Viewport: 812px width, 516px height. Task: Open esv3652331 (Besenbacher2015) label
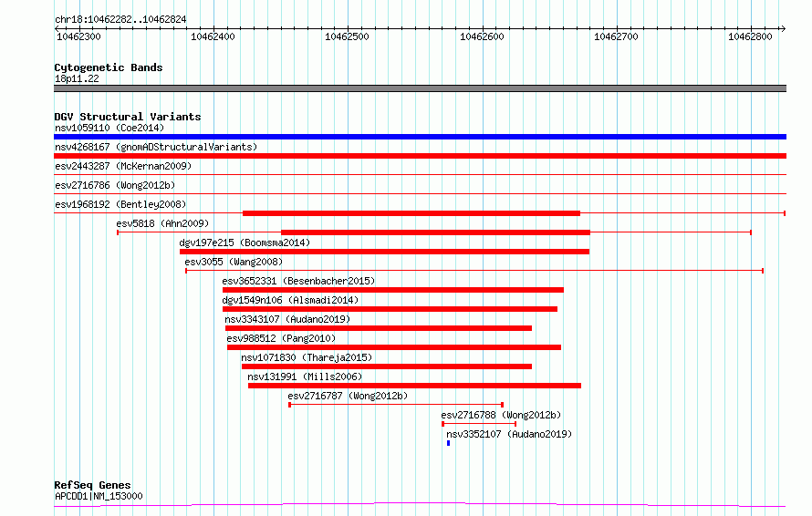(298, 281)
